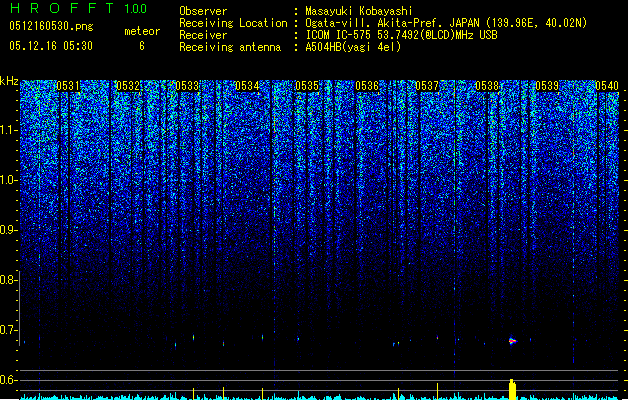Click the time marker 0531
This screenshot has height=400, width=629.
tap(68, 86)
